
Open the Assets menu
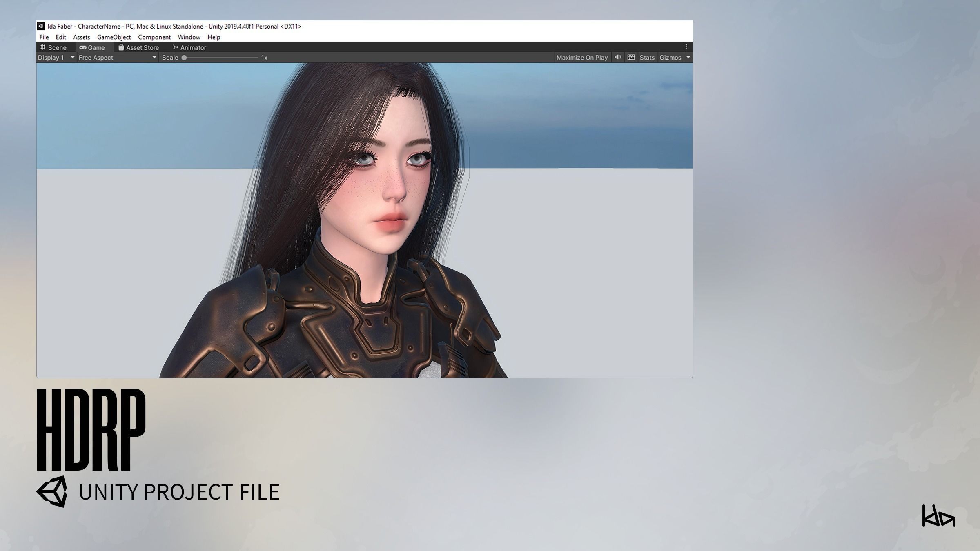[81, 37]
